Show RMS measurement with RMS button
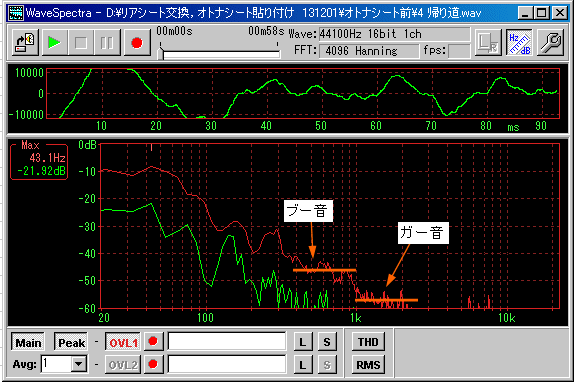This screenshot has height=382, width=574. point(368,364)
